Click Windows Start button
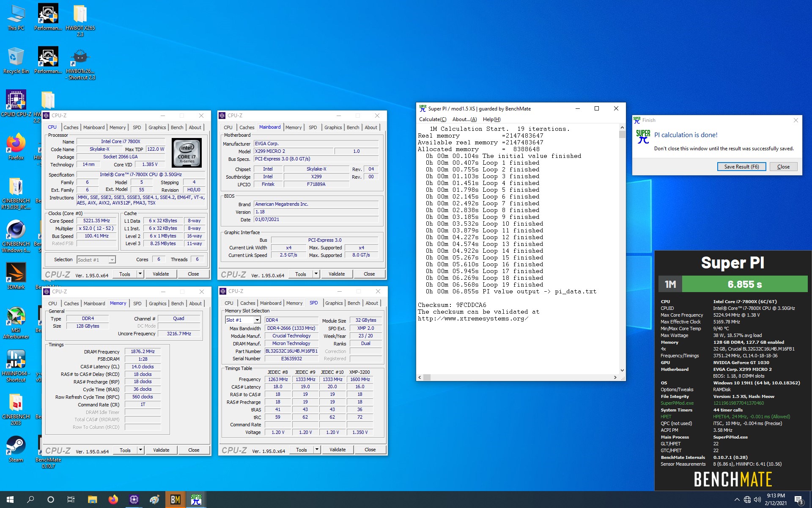812x508 pixels. (x=10, y=500)
